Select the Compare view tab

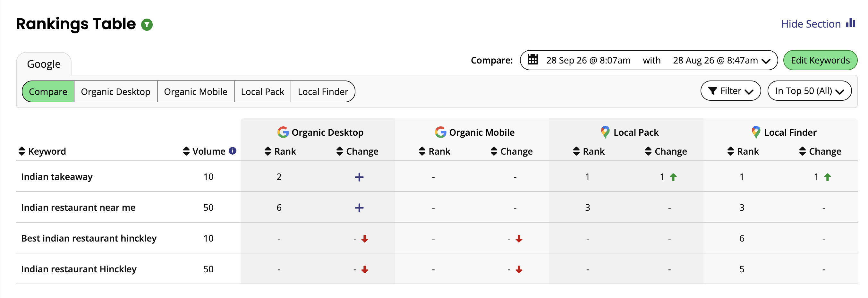(48, 92)
